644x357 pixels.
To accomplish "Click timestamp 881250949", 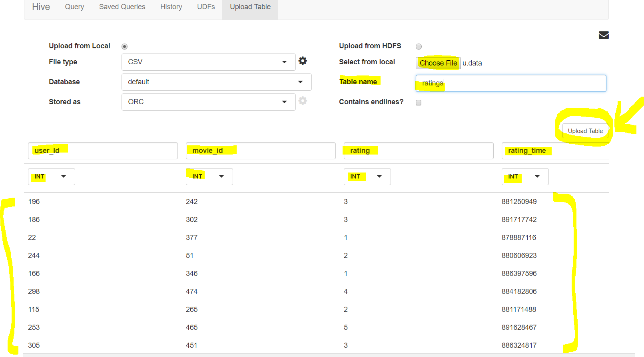I will 519,202.
